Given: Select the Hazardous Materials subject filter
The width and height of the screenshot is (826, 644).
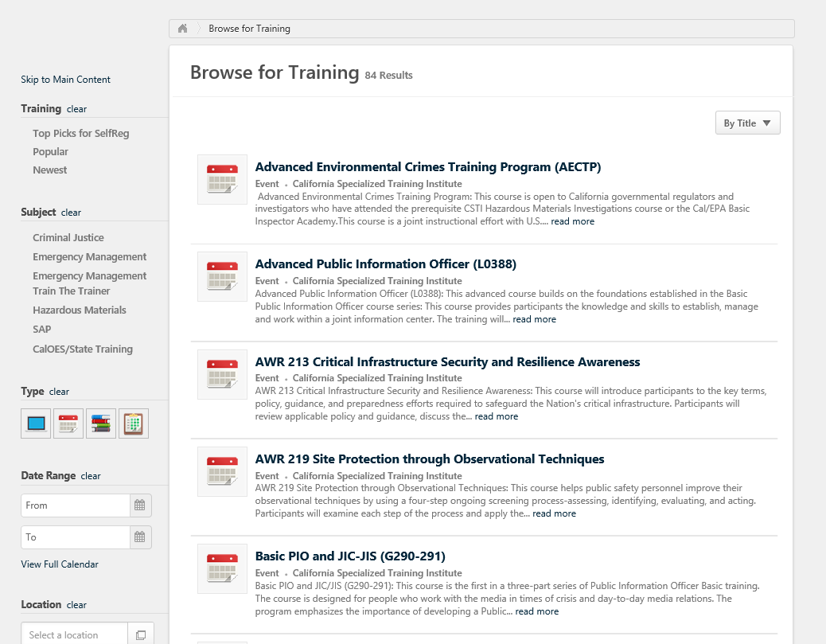Looking at the screenshot, I should tap(80, 310).
